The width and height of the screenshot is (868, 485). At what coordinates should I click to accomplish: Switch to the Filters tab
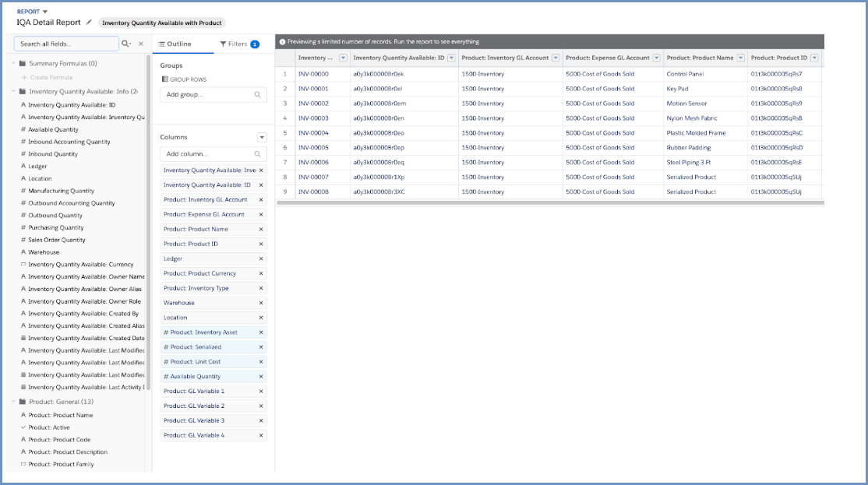(239, 44)
